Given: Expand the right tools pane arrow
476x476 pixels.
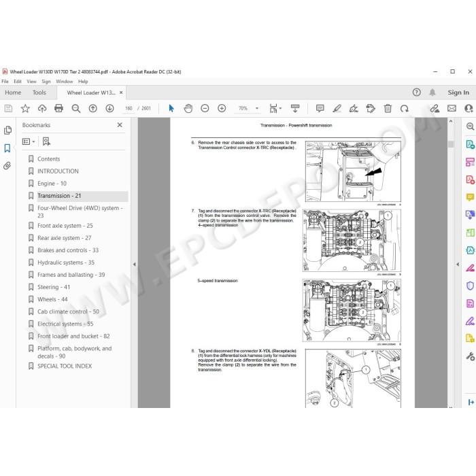Looking at the screenshot, I should point(458,265).
